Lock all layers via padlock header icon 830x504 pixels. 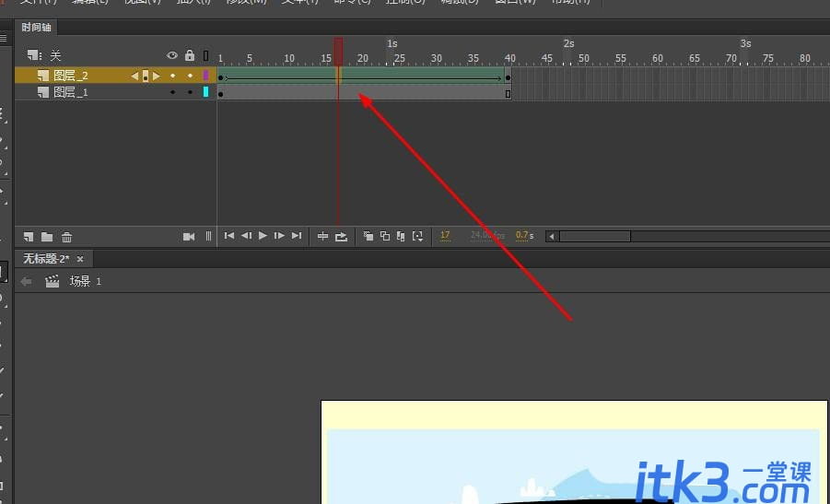(190, 55)
